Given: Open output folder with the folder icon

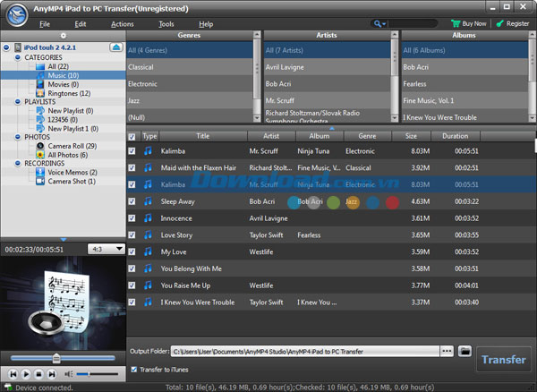Looking at the screenshot, I should [464, 351].
